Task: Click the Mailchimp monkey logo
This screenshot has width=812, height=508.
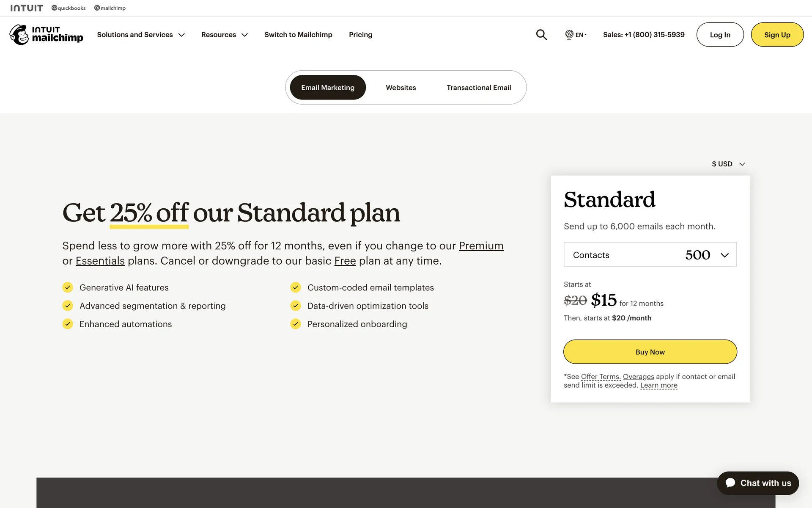Action: pos(19,35)
